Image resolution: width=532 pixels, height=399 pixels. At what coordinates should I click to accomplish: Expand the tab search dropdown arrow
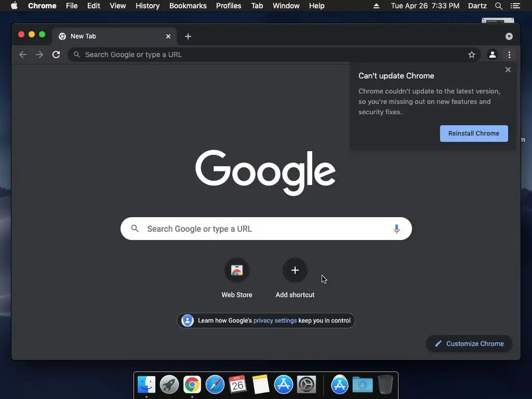(x=509, y=36)
